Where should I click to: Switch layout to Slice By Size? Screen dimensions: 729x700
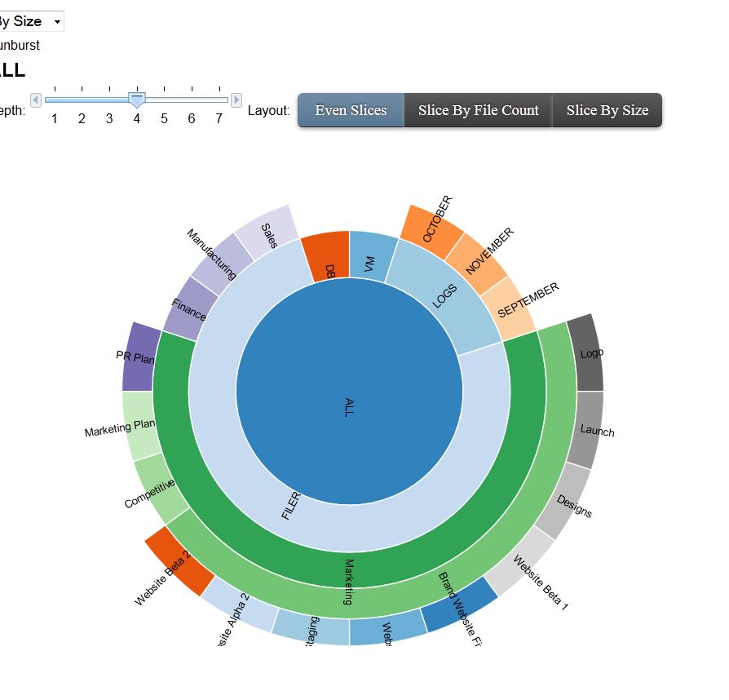coord(607,110)
